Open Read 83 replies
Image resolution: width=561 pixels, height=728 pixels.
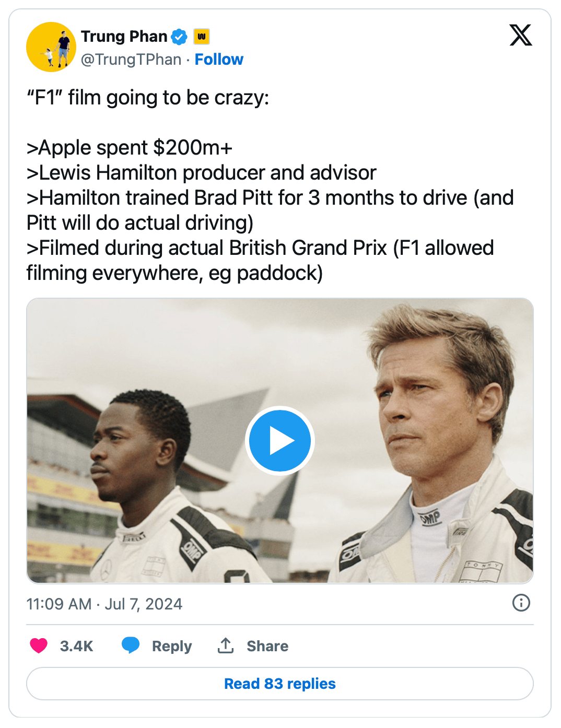(x=280, y=684)
